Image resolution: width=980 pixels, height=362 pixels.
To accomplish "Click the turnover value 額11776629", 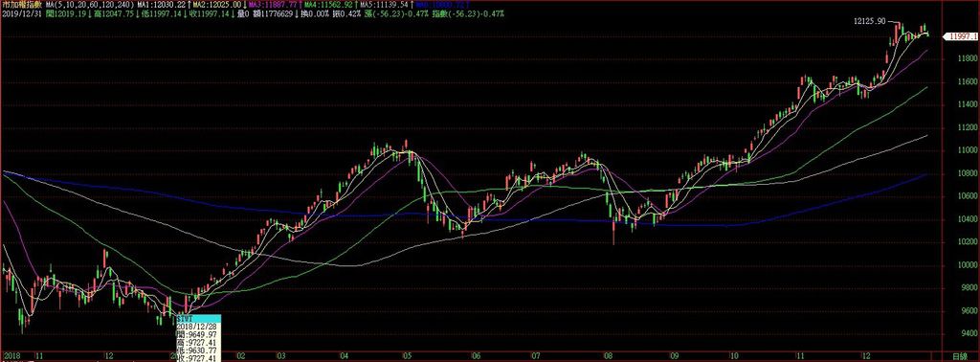I will coord(274,13).
